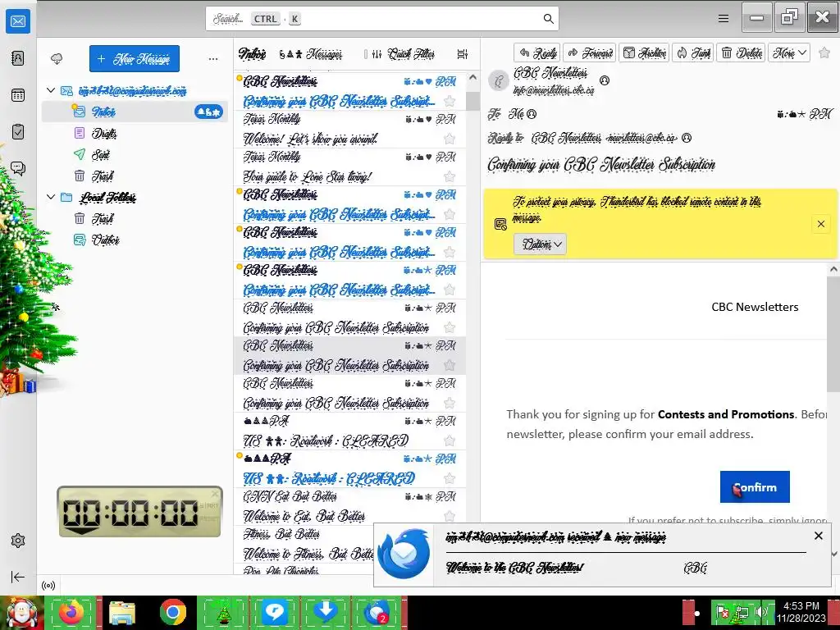Image resolution: width=840 pixels, height=630 pixels.
Task: Open the Address Book space
Action: pos(18,58)
